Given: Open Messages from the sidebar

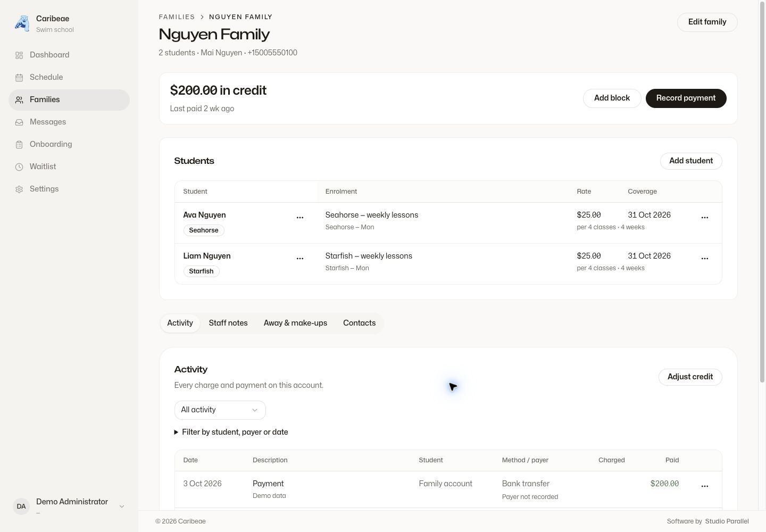Looking at the screenshot, I should 69,122.
